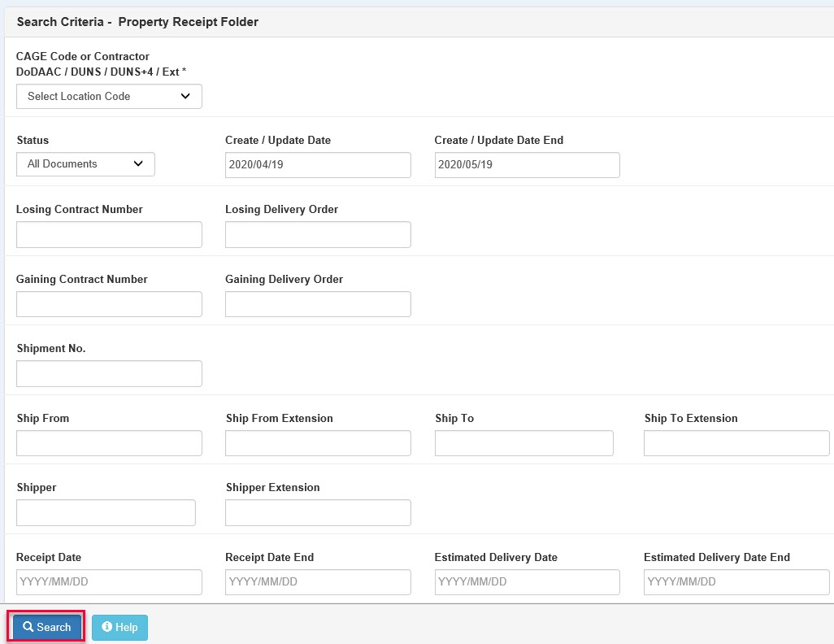Focus the Gaining Delivery Order input
The width and height of the screenshot is (834, 644).
coord(318,304)
